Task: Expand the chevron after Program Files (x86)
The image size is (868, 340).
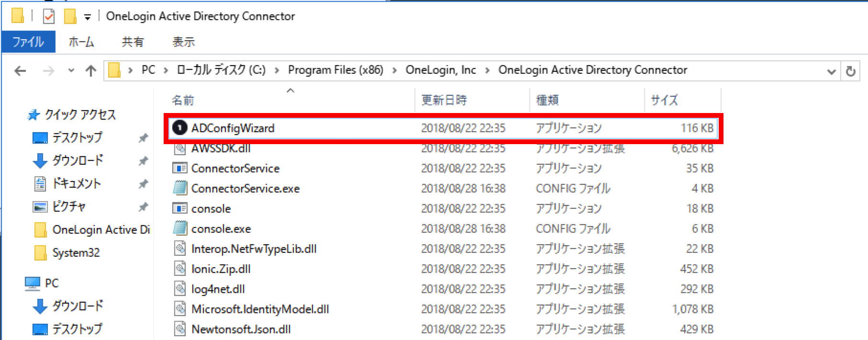Action: 395,71
